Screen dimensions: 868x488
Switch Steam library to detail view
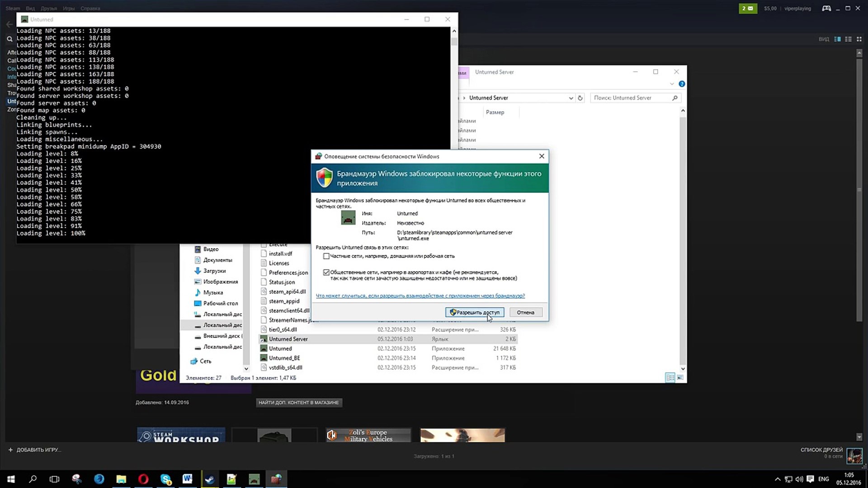[837, 39]
